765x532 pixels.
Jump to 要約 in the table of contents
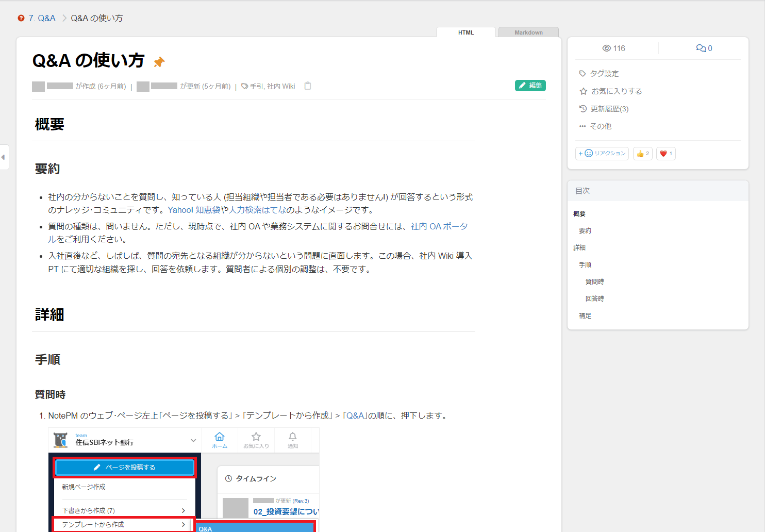coord(585,231)
